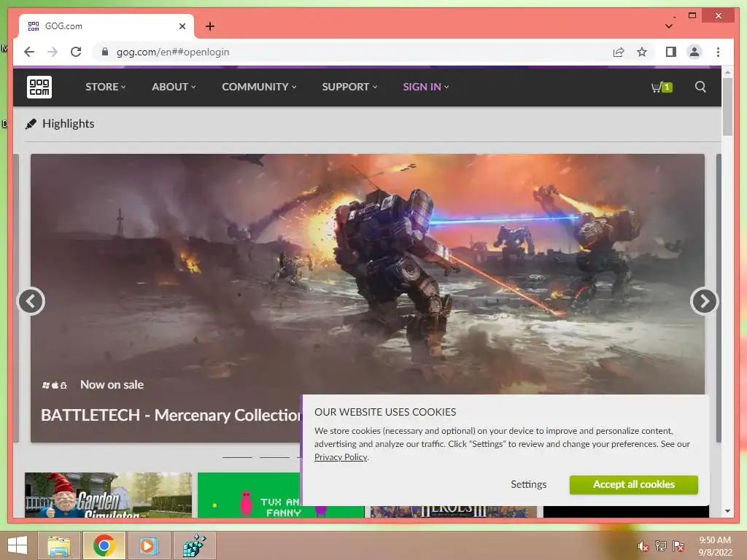Click network icon in system tray
Image resolution: width=747 pixels, height=560 pixels.
click(x=661, y=546)
